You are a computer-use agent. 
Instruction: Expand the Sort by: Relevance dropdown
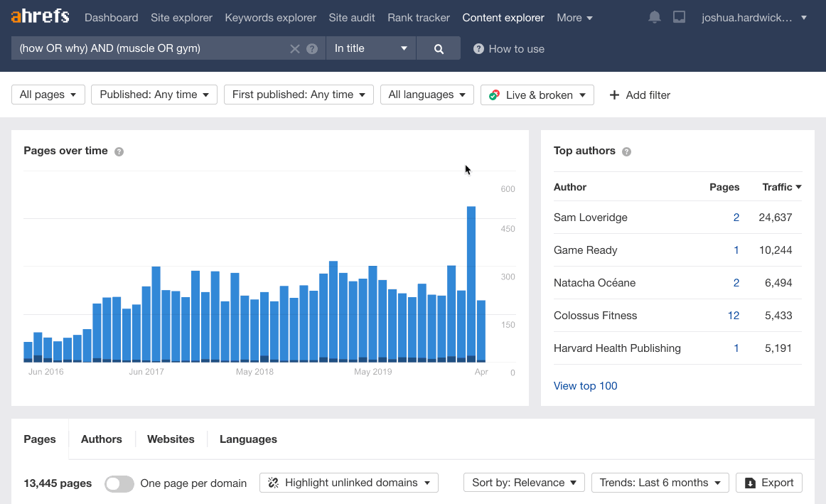pyautogui.click(x=524, y=483)
